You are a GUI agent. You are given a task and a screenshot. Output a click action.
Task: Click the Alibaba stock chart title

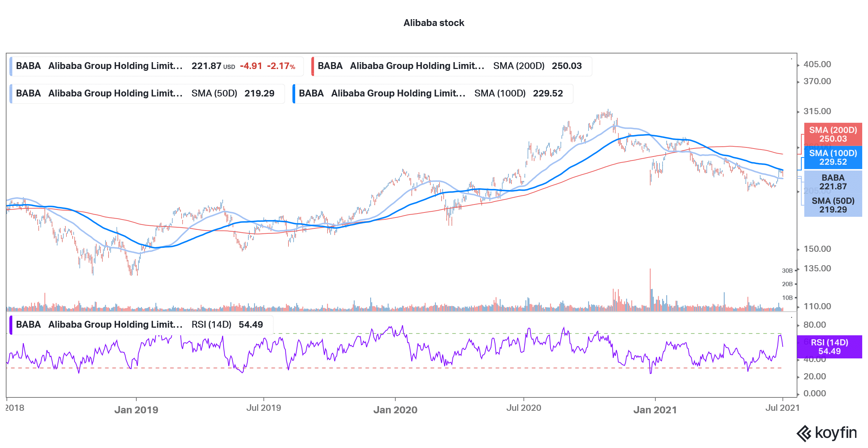pyautogui.click(x=434, y=23)
